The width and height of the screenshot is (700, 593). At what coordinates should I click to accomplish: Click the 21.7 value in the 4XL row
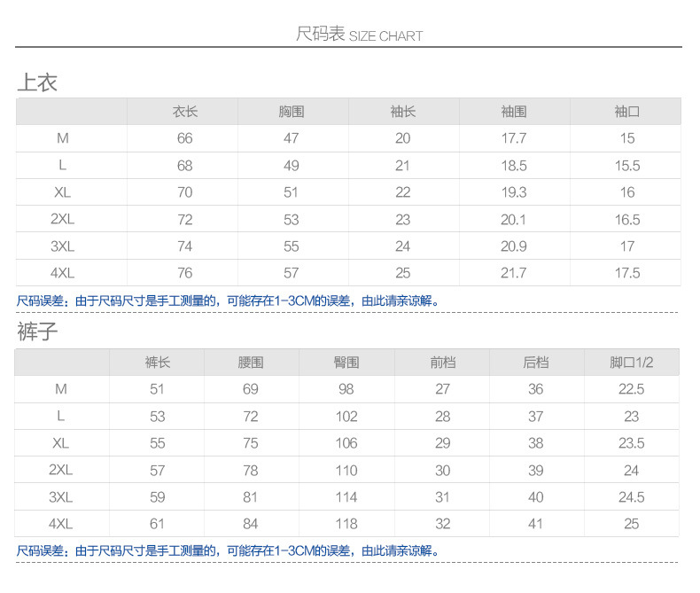(x=513, y=273)
